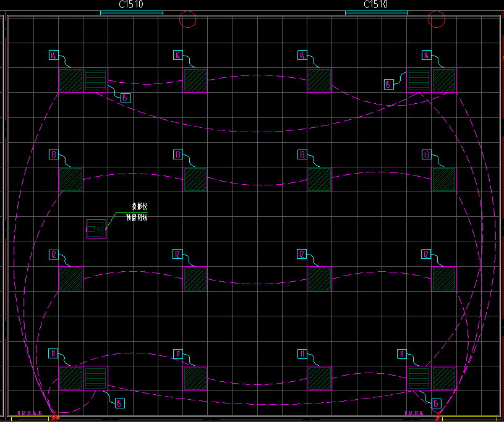This screenshot has height=422, width=504.
Task: Click the yellow rectangle in the bottom-right corner
Action: [x=469, y=419]
